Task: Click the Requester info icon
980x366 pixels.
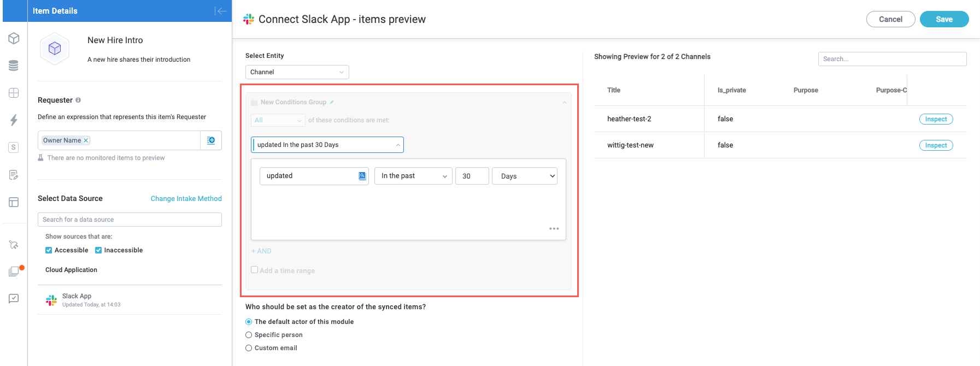Action: 78,100
